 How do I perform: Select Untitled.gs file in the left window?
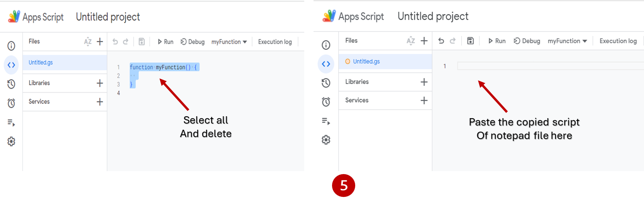(41, 63)
